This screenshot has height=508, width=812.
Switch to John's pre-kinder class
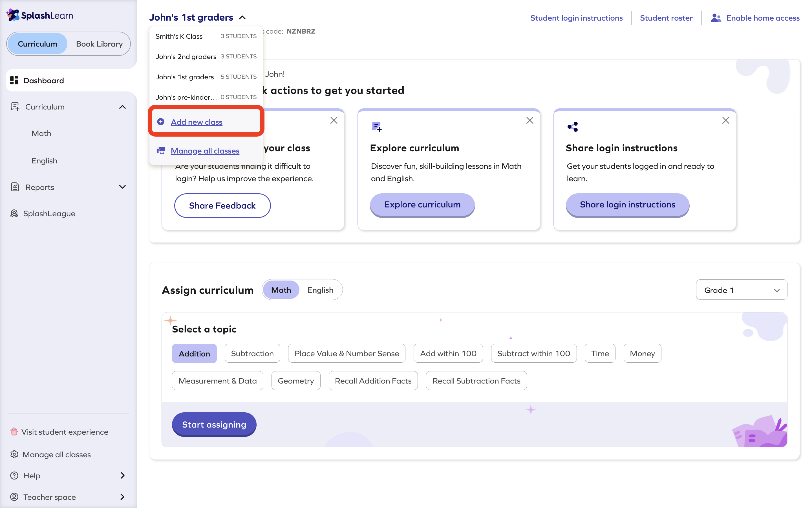(x=206, y=97)
